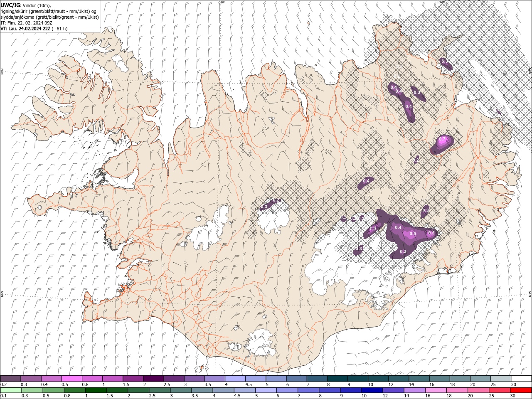The height and width of the screenshot is (399, 532).
Task: Click the pale green rain swatch between 0.1 and 0.3
Action: 10,390
